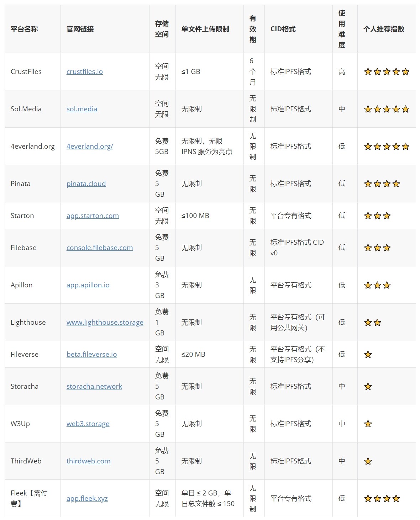Open beta.fileverse.io link
This screenshot has height=520, width=420.
tap(91, 354)
